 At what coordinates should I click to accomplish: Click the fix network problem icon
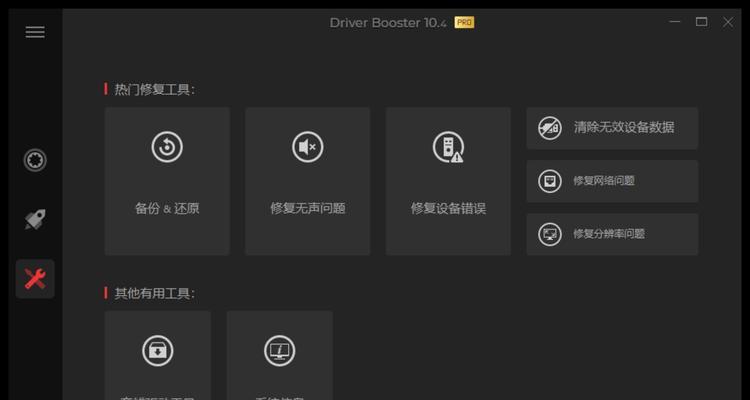[x=550, y=181]
